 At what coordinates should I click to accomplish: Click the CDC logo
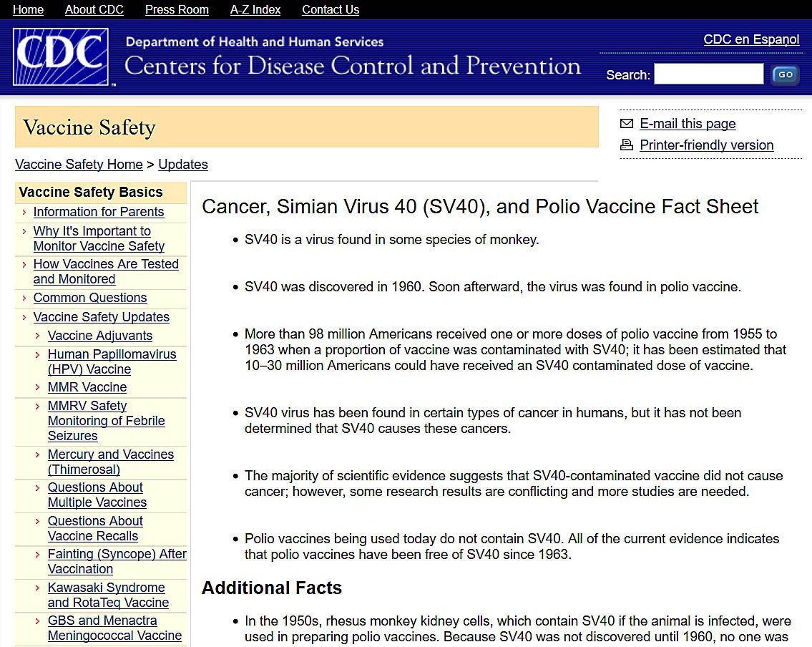tap(61, 57)
